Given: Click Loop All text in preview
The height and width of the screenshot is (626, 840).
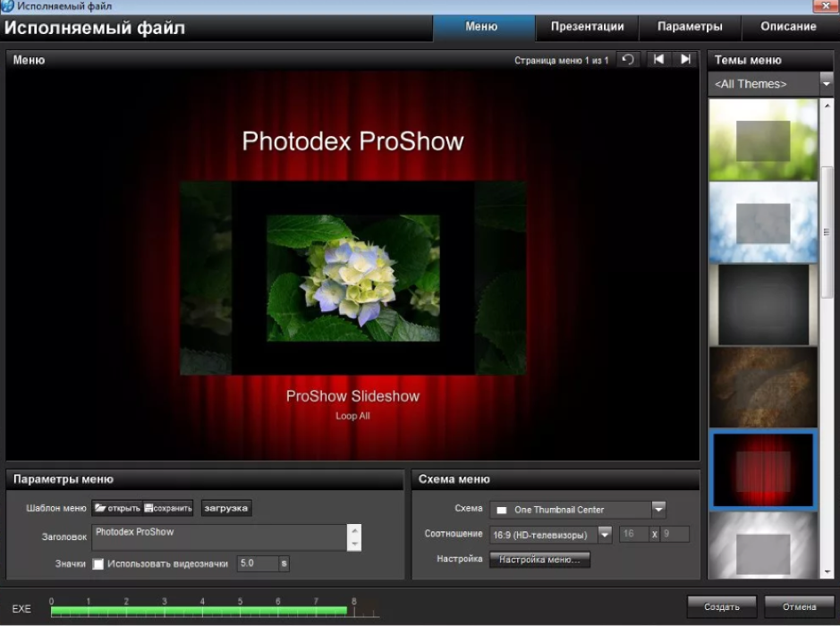Looking at the screenshot, I should click(353, 416).
